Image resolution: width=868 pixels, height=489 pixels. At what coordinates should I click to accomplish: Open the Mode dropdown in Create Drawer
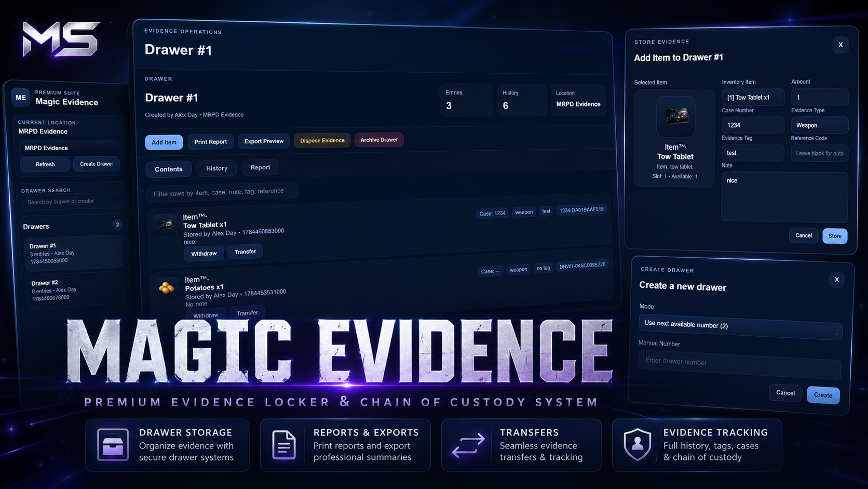tap(740, 327)
